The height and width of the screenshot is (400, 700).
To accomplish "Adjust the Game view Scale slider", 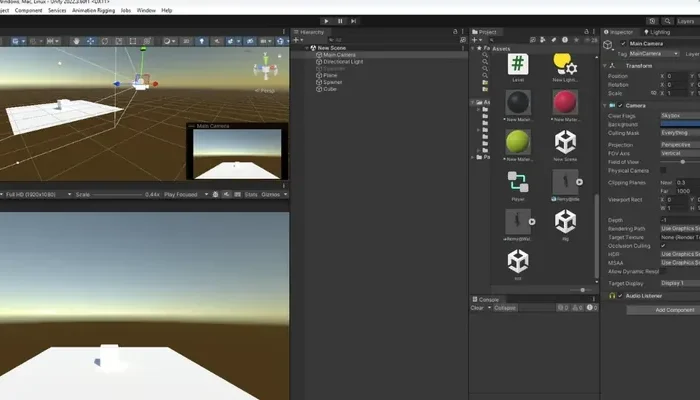I will (117, 195).
